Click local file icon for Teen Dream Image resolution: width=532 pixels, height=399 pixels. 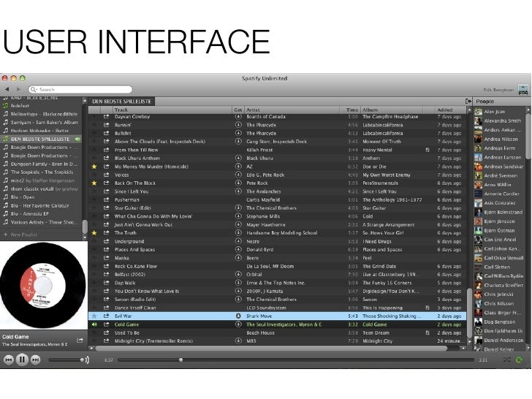pyautogui.click(x=427, y=332)
